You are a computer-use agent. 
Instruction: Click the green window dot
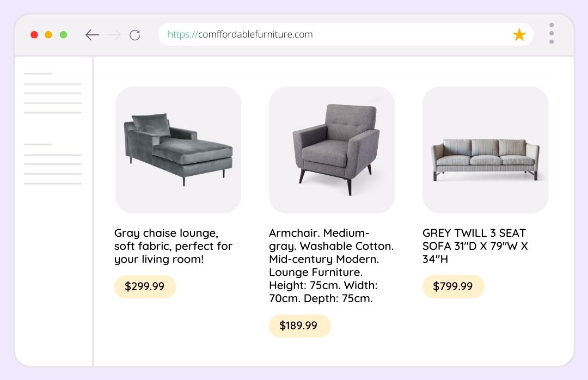(63, 35)
